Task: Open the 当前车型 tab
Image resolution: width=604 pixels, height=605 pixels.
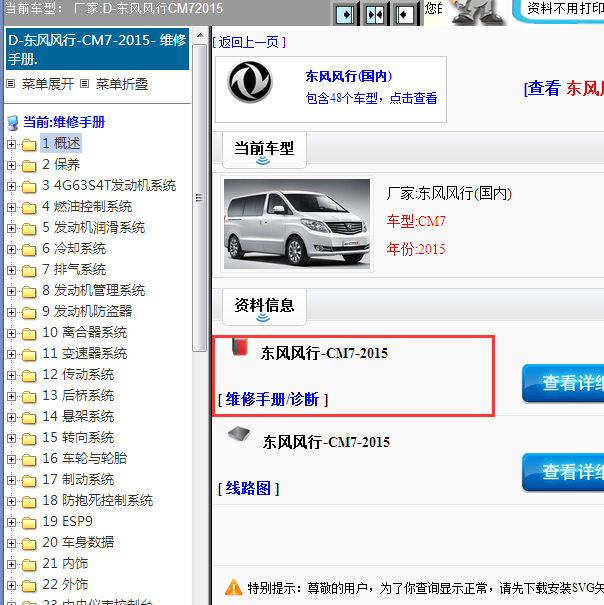Action: (x=264, y=150)
